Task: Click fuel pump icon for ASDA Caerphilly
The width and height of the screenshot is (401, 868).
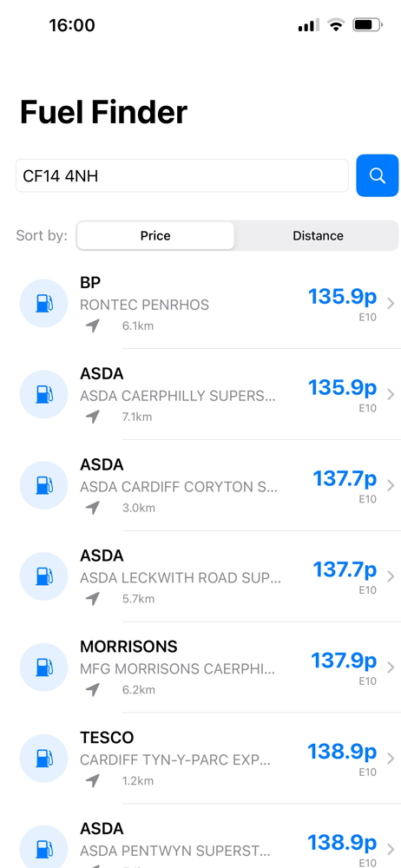Action: point(43,394)
